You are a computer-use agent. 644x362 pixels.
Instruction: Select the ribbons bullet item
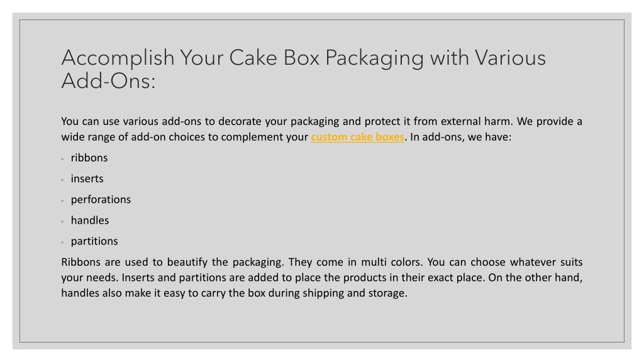[89, 158]
